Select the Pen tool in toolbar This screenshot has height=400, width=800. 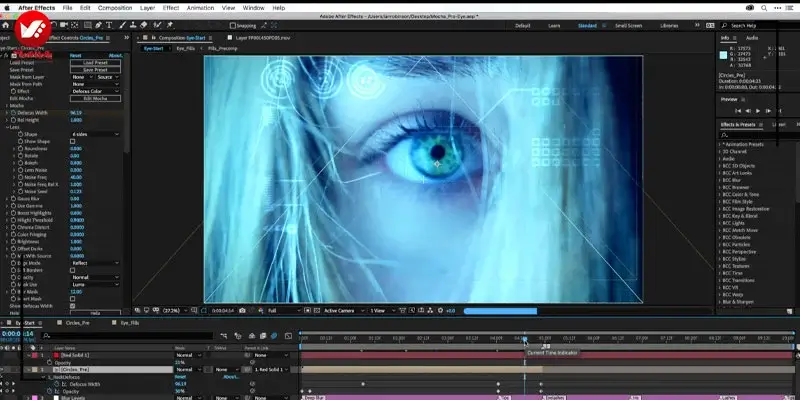coord(98,25)
